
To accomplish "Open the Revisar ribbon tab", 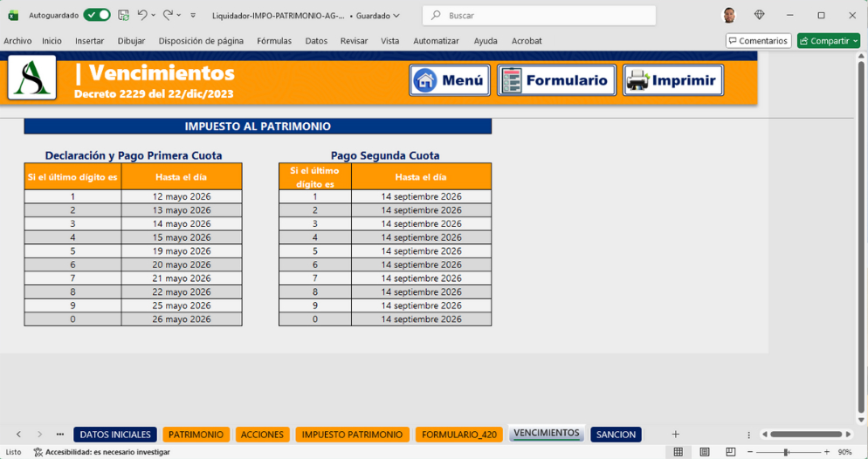I will (x=355, y=41).
